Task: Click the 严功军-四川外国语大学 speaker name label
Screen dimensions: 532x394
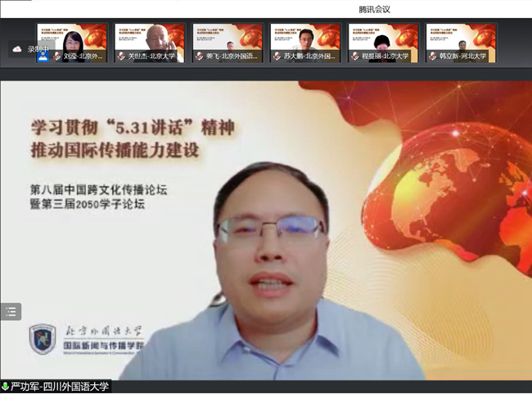Action: (x=60, y=387)
